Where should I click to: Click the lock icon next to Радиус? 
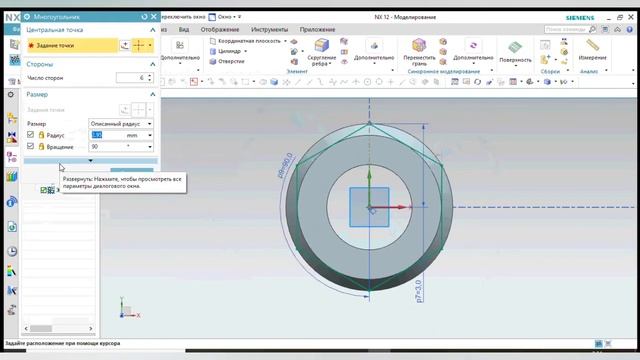(41, 135)
